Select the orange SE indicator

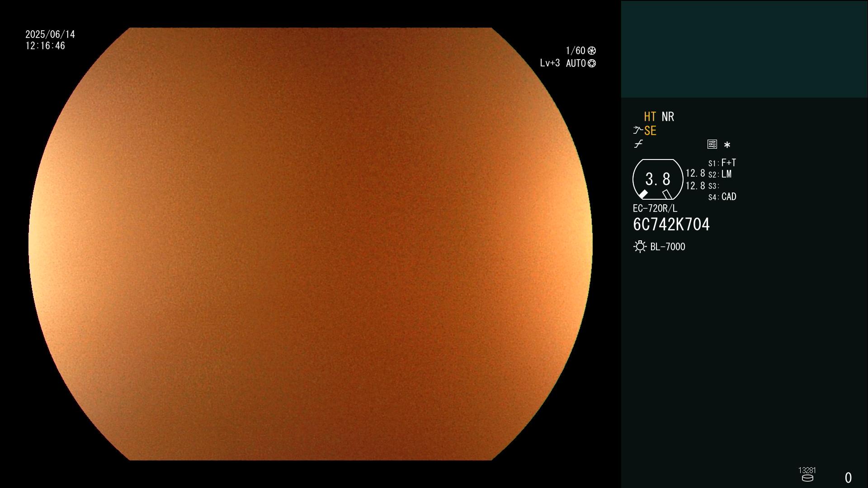coord(650,131)
